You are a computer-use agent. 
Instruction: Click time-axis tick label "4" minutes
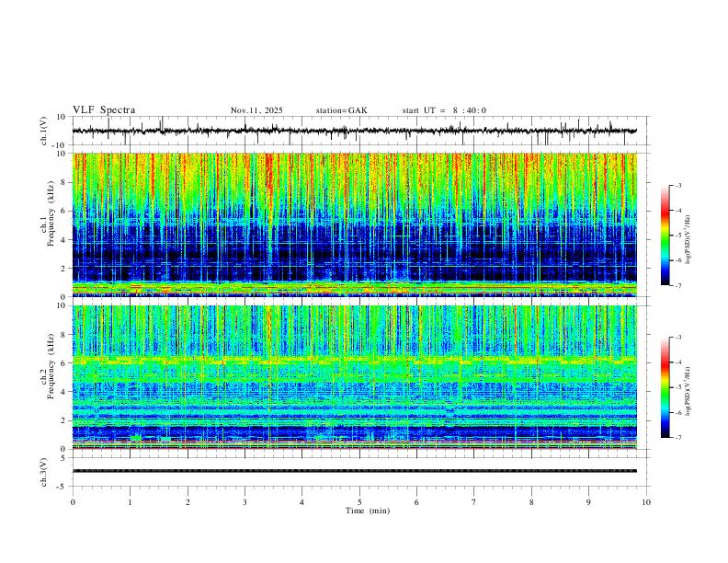[x=301, y=502]
